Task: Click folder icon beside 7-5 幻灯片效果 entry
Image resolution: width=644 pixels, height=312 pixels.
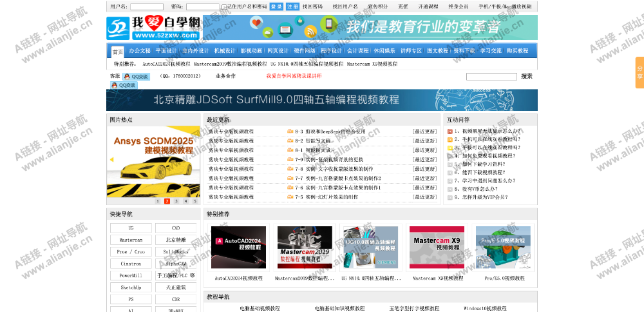Action: [x=290, y=197]
